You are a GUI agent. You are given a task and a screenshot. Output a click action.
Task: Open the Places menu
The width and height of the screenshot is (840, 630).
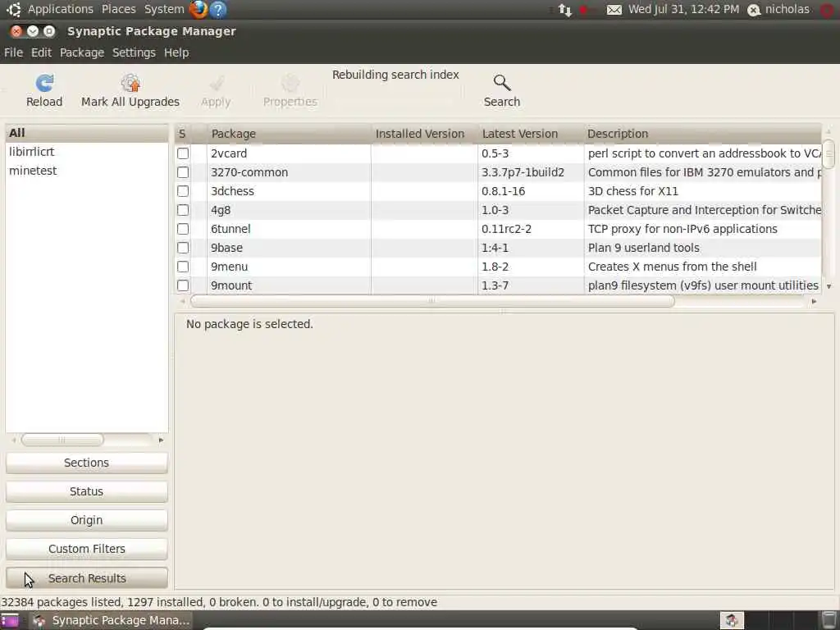[x=119, y=9]
